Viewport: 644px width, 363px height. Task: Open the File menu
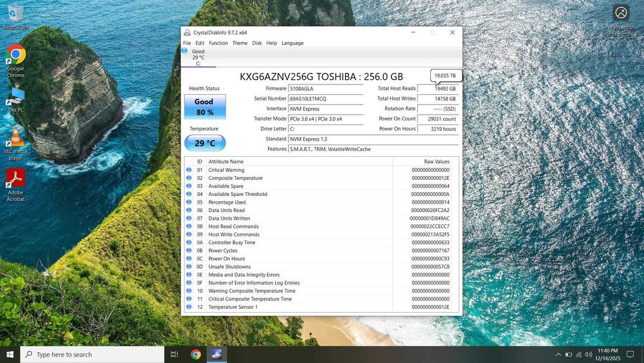coord(187,43)
